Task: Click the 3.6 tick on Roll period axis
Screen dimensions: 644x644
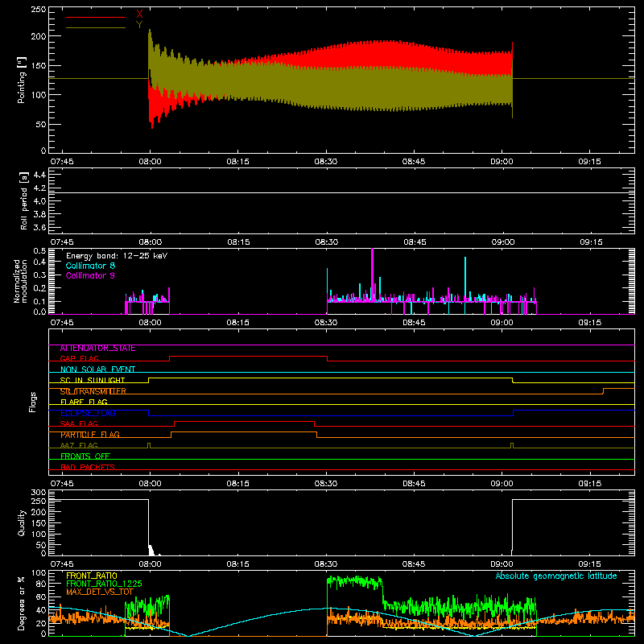Action: coord(39,227)
